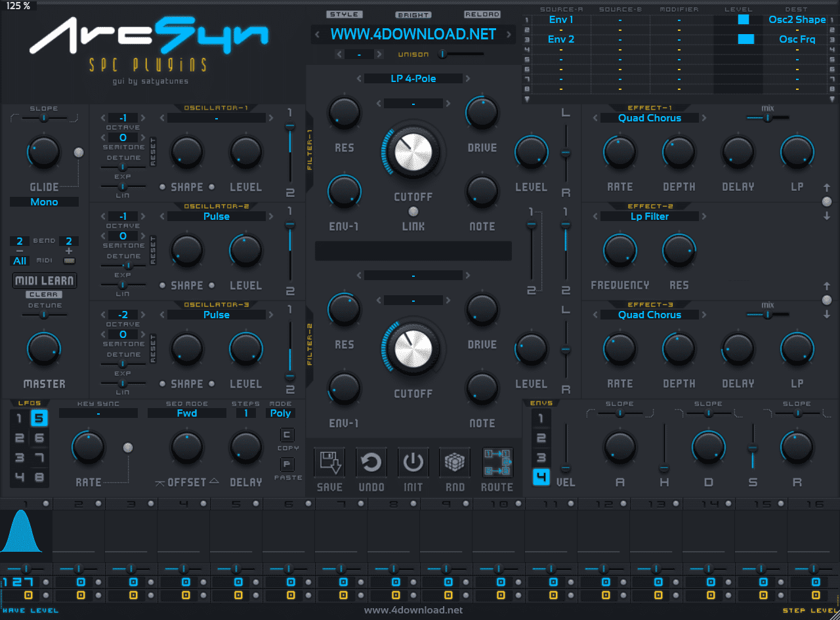Open the Oscillator-2 Pulse waveform dropdown
Image resolution: width=840 pixels, height=620 pixels.
click(x=217, y=217)
